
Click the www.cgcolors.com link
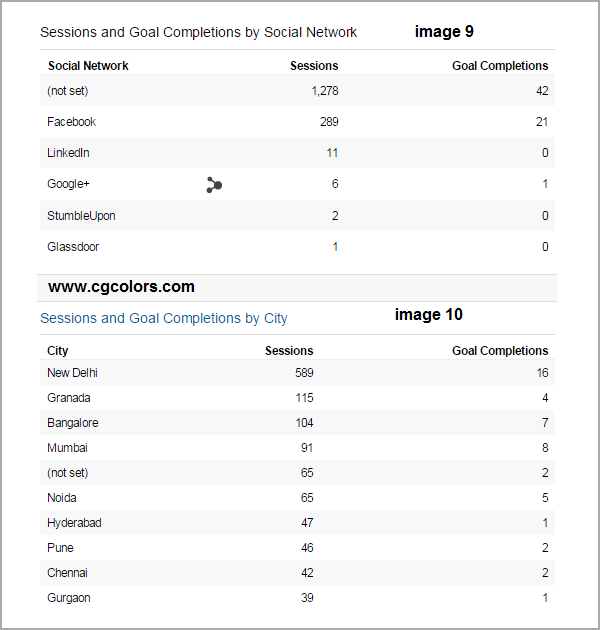121,287
